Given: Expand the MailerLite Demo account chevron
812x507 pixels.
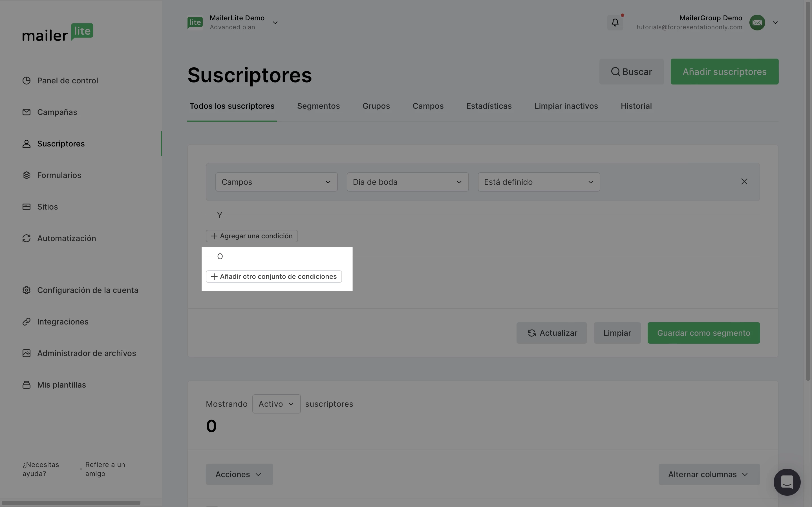Looking at the screenshot, I should [x=275, y=23].
